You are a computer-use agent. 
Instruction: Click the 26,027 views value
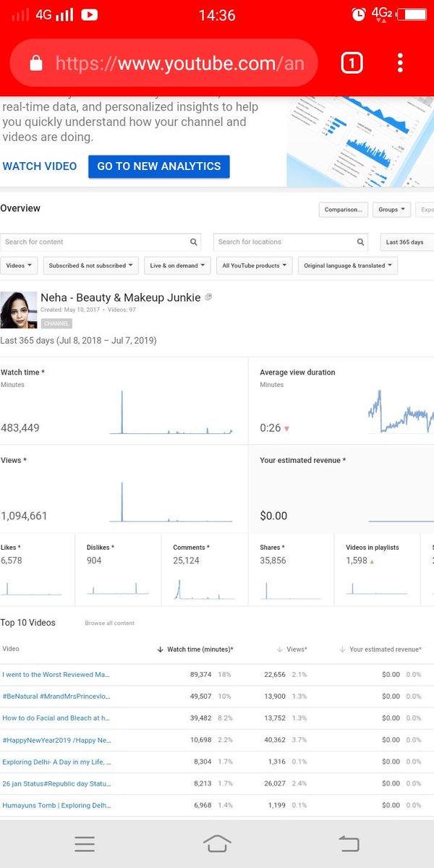(x=276, y=783)
